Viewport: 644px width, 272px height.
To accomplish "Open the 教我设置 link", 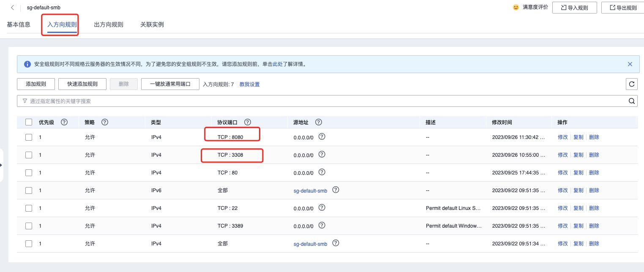I will pyautogui.click(x=249, y=84).
